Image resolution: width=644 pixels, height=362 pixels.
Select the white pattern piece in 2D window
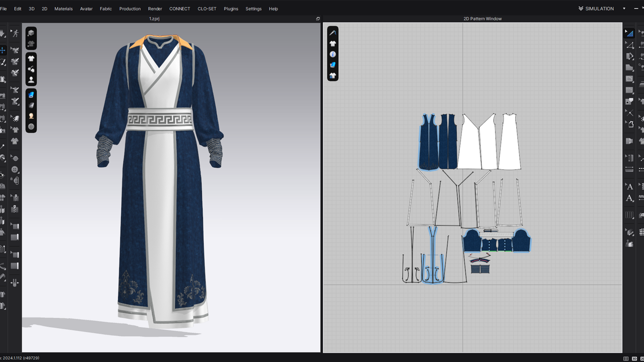pos(510,142)
